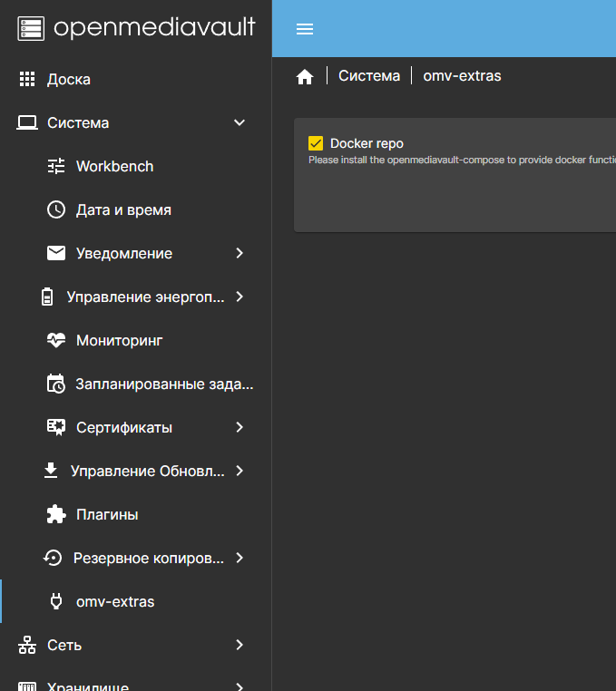Click the Workbench sliders icon
The width and height of the screenshot is (616, 691).
(x=56, y=167)
